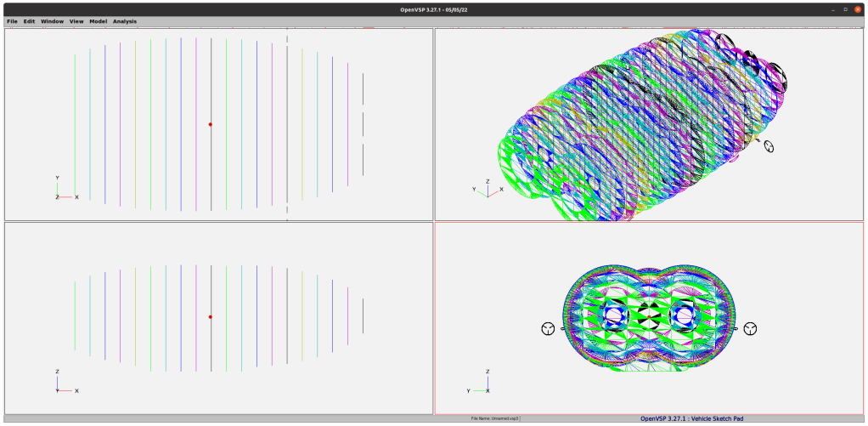
Task: Click the File Name field in status bar
Action: 495,418
